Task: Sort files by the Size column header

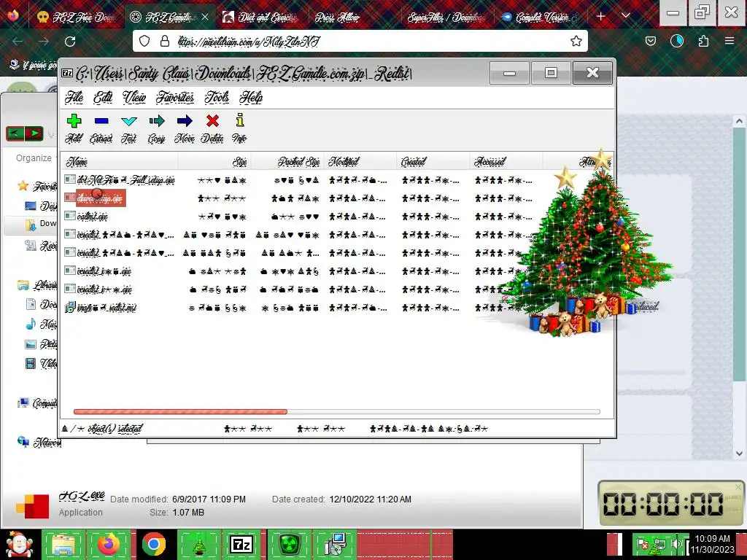Action: [214, 162]
